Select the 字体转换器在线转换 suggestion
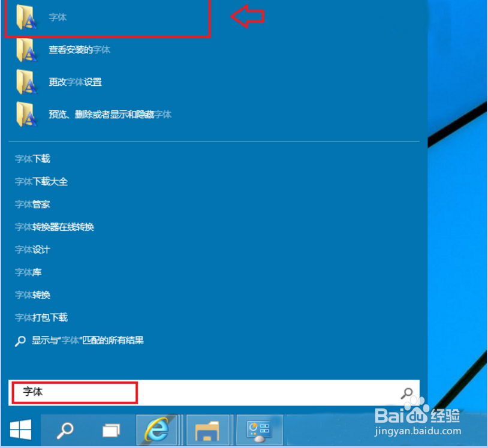This screenshot has width=488, height=448. click(x=54, y=227)
